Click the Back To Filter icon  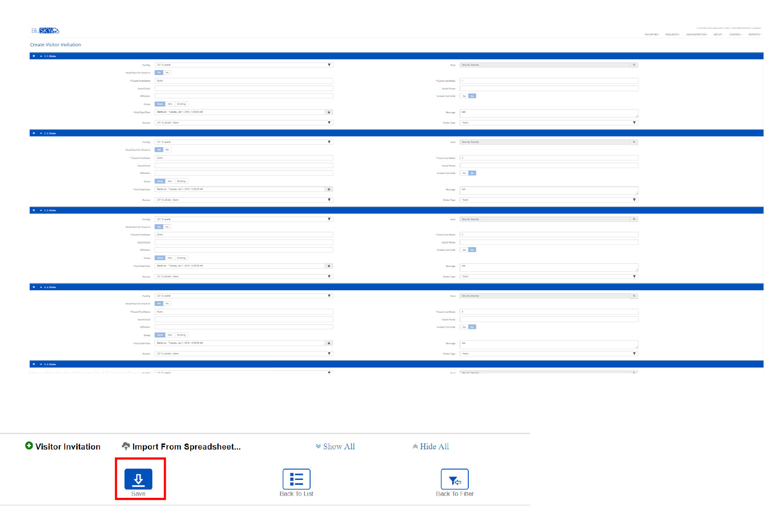point(454,479)
